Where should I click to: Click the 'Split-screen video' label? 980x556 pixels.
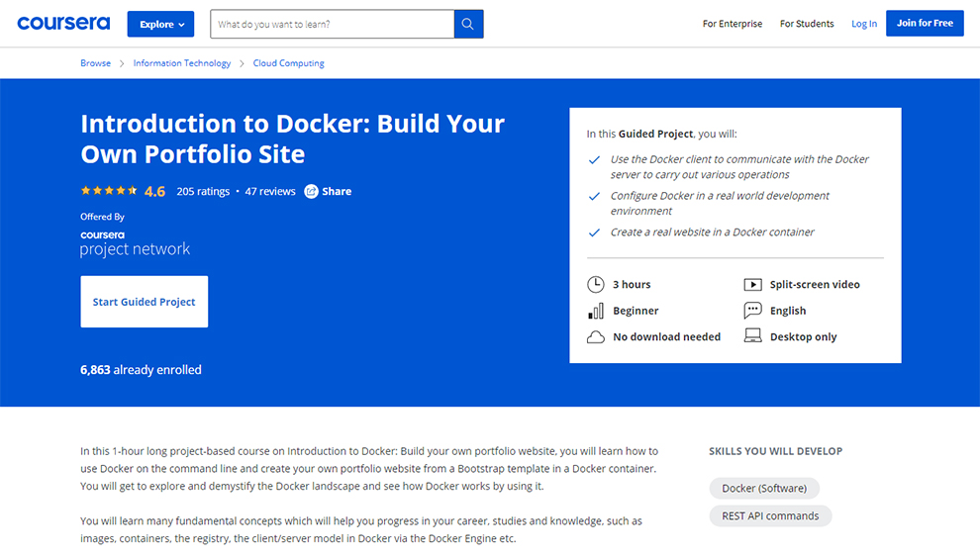[x=815, y=284]
